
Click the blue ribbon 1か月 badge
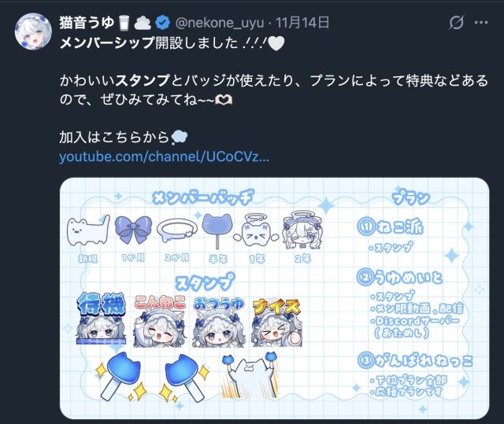pyautogui.click(x=133, y=229)
